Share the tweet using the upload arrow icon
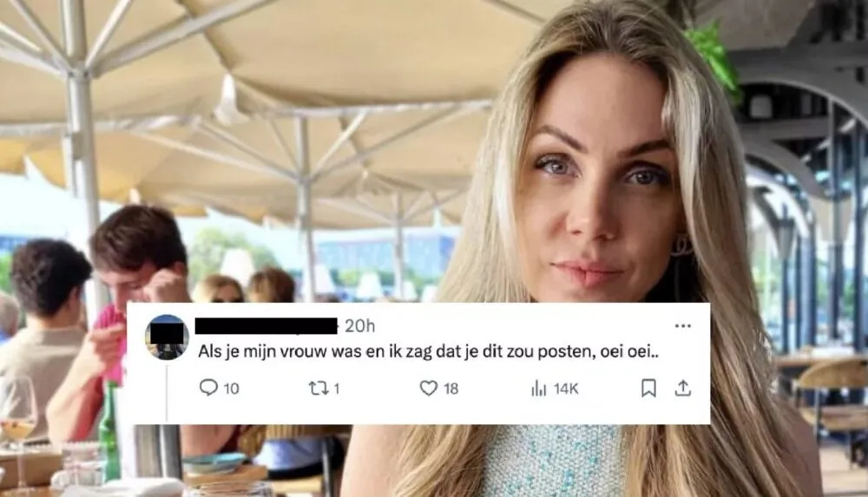 (x=683, y=388)
